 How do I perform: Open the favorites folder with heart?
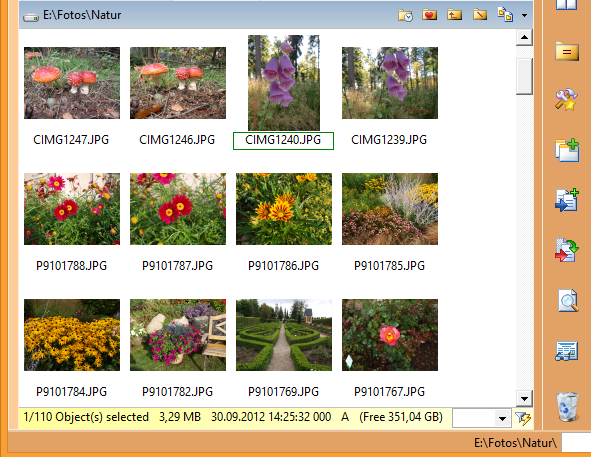(429, 15)
